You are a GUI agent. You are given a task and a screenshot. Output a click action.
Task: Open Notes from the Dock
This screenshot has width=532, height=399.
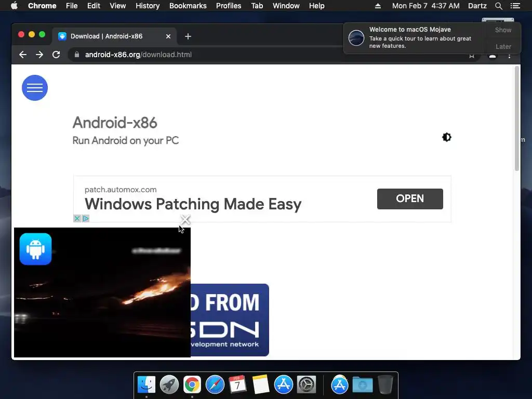click(x=261, y=385)
